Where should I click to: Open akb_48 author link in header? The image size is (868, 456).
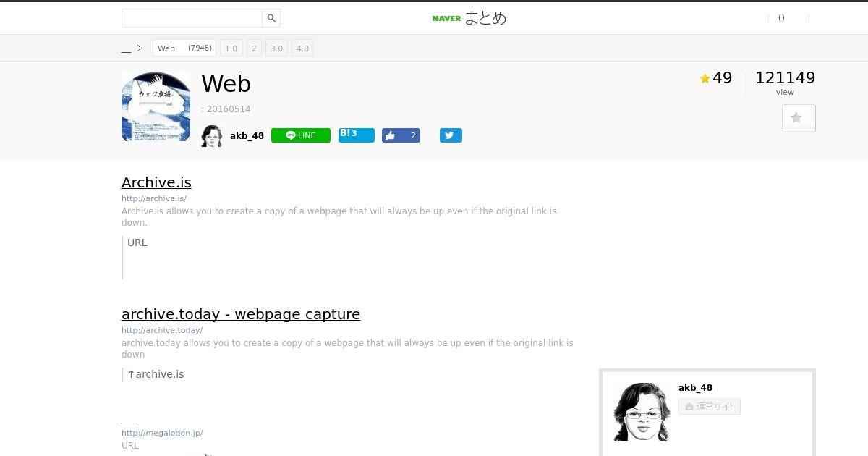247,135
